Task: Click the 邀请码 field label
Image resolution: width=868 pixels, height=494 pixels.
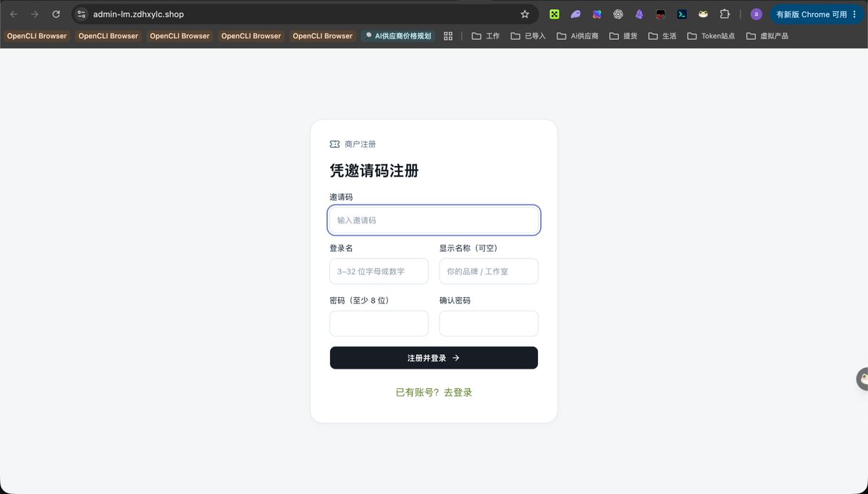Action: click(341, 196)
